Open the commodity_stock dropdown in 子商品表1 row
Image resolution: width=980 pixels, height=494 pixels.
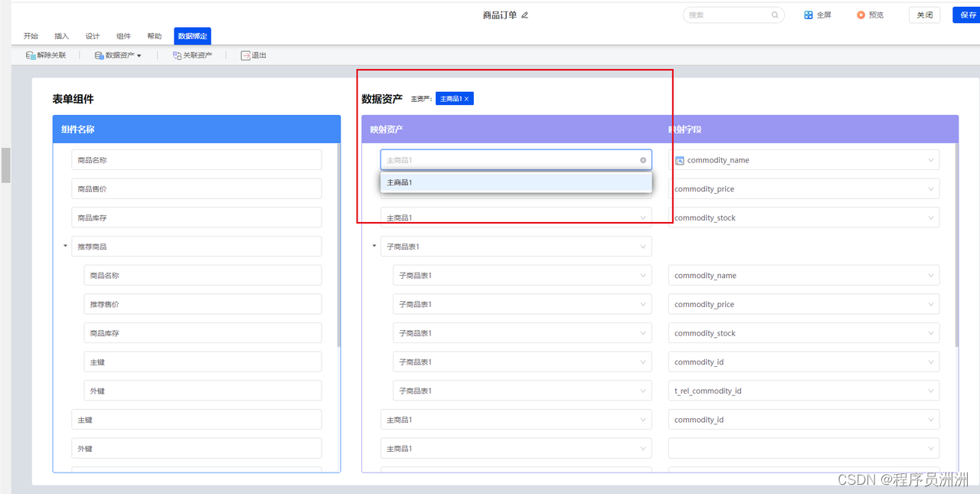pyautogui.click(x=804, y=333)
